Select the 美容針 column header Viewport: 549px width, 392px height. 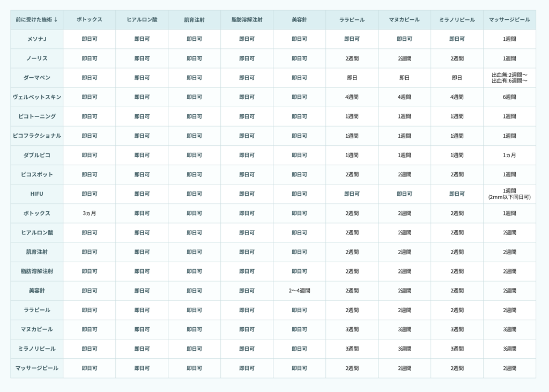pyautogui.click(x=299, y=20)
